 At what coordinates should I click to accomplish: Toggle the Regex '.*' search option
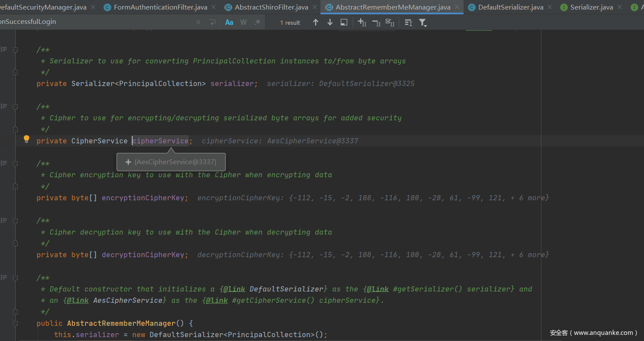click(x=257, y=22)
